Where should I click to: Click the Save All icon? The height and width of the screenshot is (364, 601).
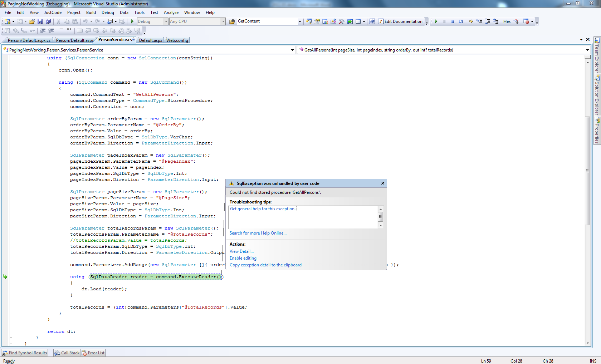pos(48,21)
